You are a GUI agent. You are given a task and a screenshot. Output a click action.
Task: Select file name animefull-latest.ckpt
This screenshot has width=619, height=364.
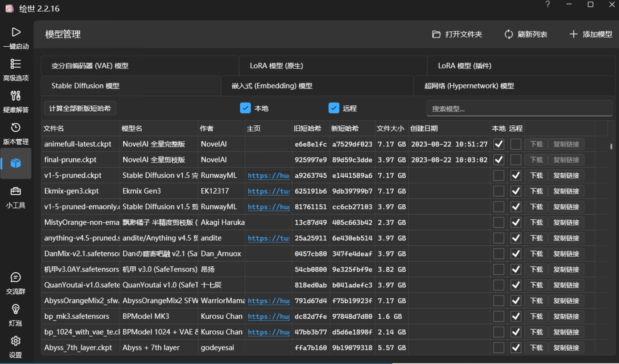78,144
